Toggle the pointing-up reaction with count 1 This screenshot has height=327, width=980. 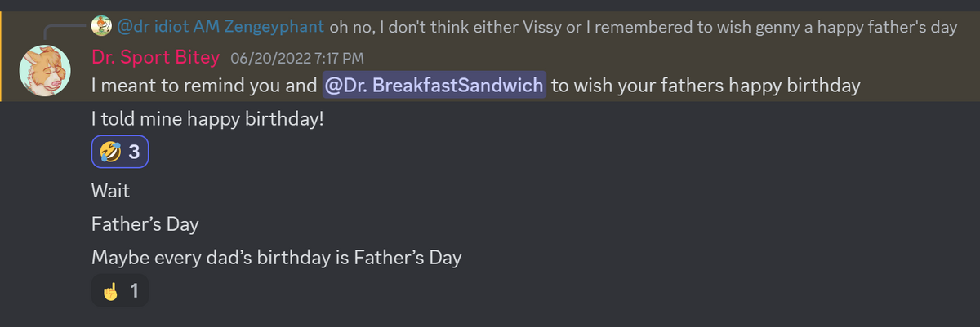click(120, 290)
